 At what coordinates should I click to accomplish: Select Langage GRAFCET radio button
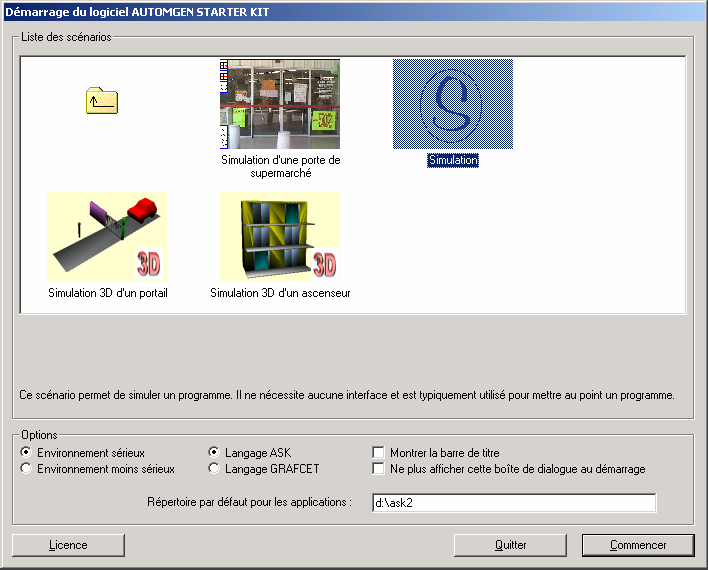point(214,468)
